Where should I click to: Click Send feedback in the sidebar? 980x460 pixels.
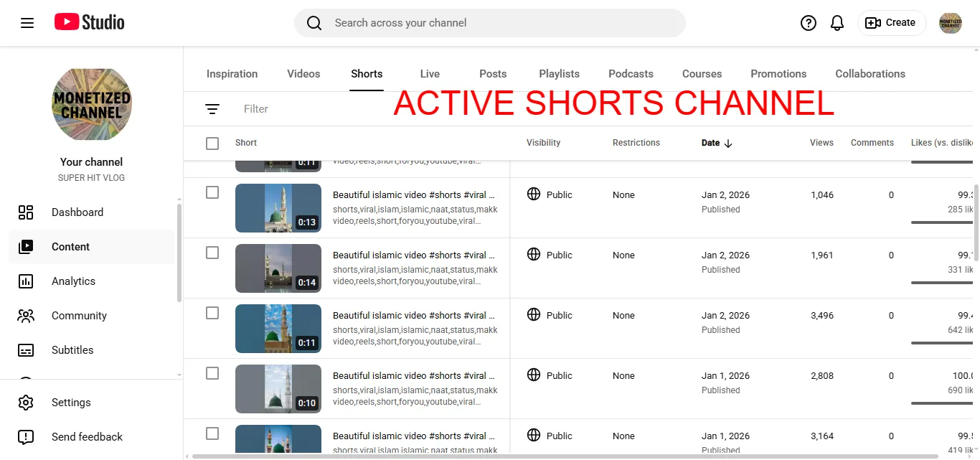click(x=92, y=437)
